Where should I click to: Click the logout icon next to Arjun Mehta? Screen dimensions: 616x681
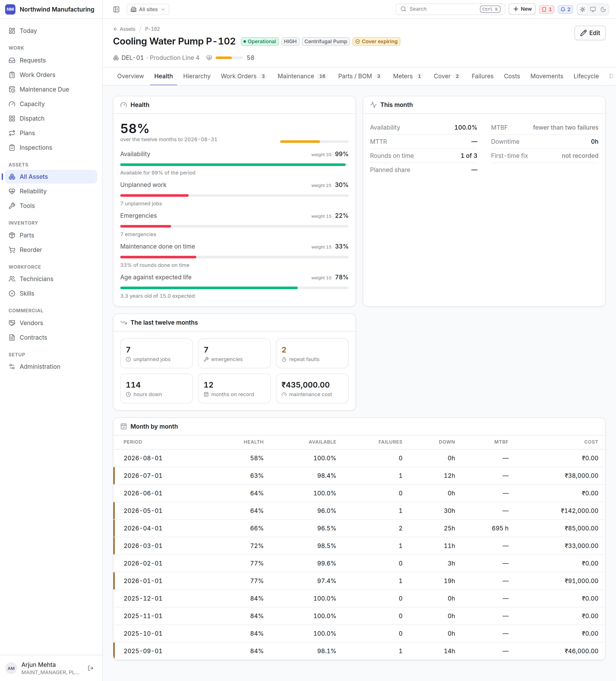click(x=90, y=668)
